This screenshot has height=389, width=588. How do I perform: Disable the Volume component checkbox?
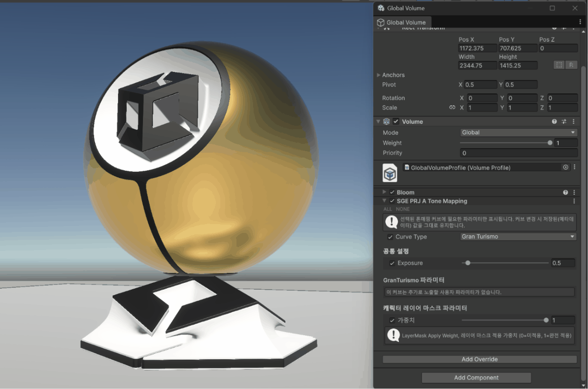(396, 121)
